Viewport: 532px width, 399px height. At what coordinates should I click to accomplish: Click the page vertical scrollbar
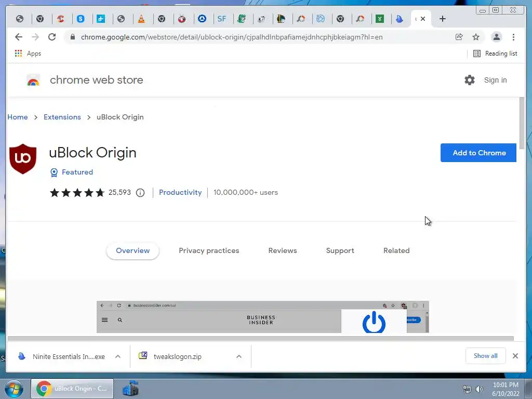[x=522, y=123]
